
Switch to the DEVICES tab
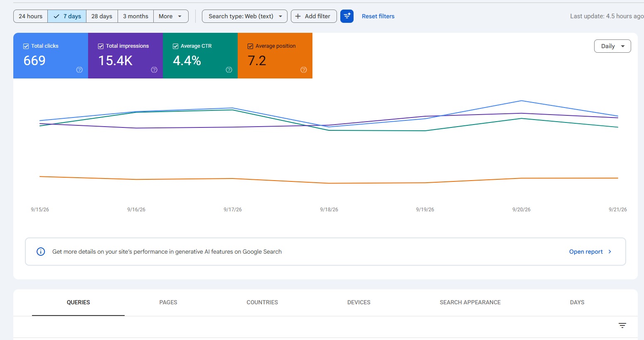click(359, 302)
